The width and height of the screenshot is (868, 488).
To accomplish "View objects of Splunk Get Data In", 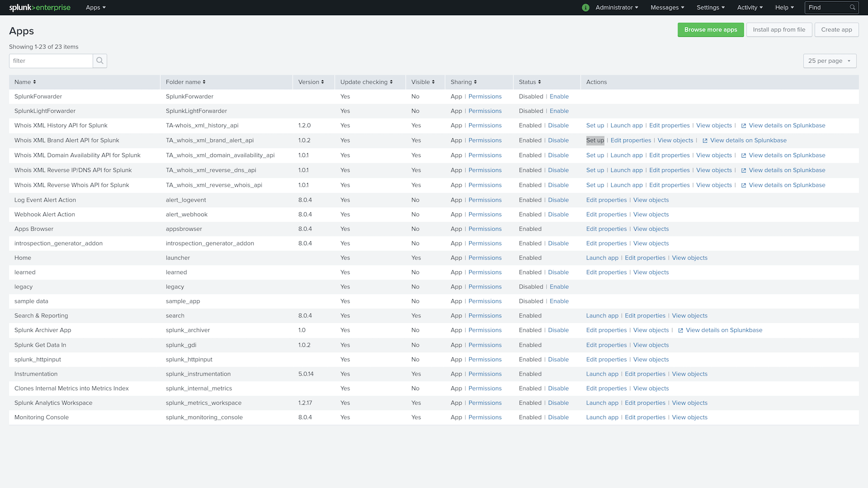I will click(x=651, y=345).
